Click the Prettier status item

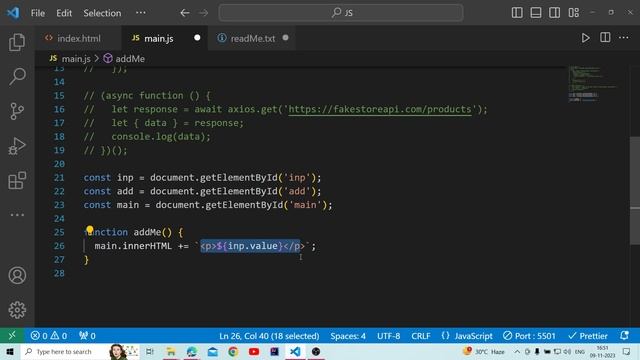[588, 336]
